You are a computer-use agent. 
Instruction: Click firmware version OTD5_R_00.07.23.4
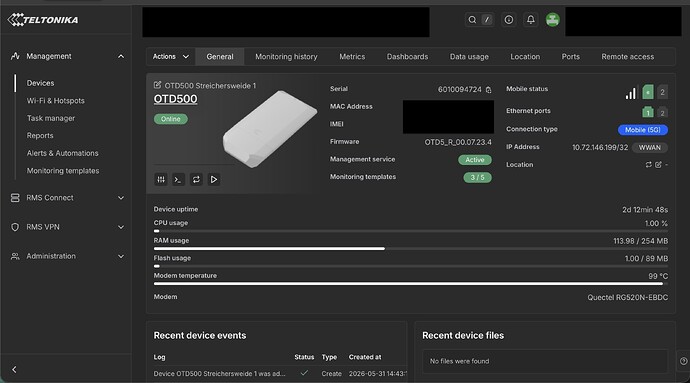coord(458,142)
